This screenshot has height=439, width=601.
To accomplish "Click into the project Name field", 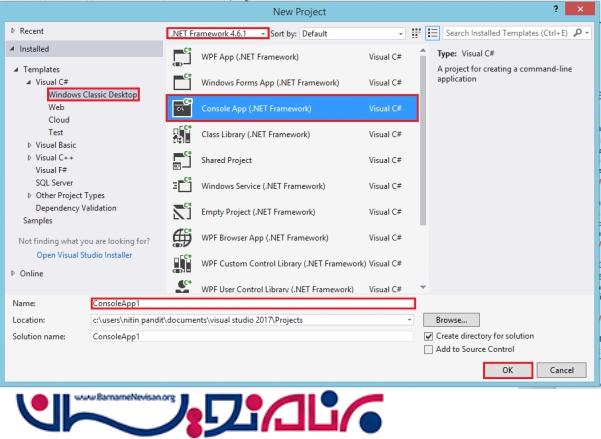I will pyautogui.click(x=253, y=303).
